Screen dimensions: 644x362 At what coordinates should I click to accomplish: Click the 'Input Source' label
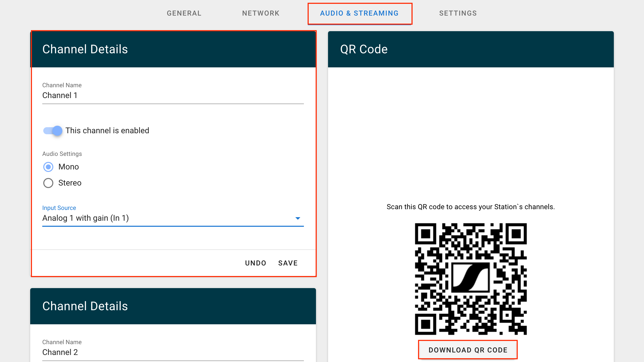(59, 208)
